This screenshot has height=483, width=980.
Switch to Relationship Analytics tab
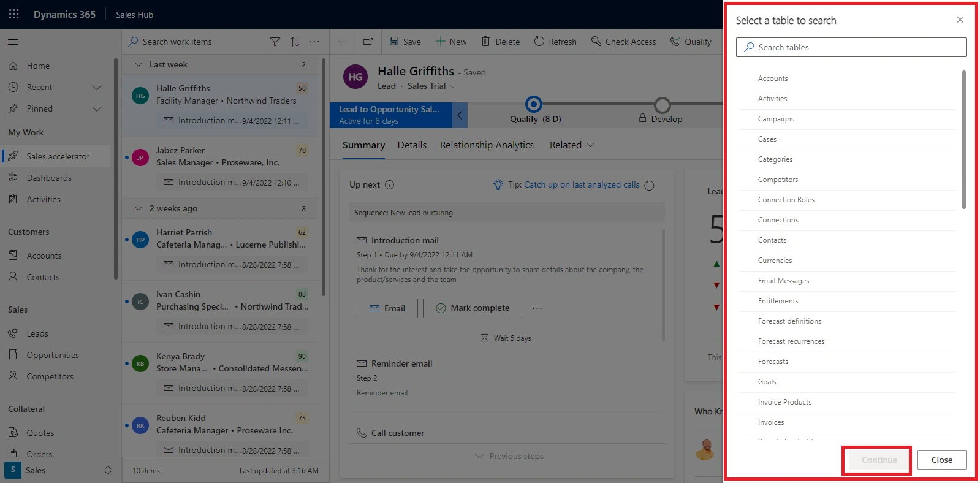[487, 145]
